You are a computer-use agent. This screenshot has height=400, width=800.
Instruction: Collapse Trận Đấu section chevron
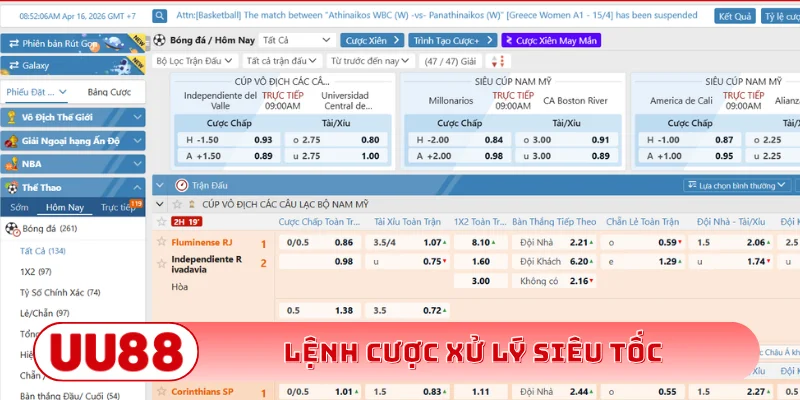tap(160, 185)
